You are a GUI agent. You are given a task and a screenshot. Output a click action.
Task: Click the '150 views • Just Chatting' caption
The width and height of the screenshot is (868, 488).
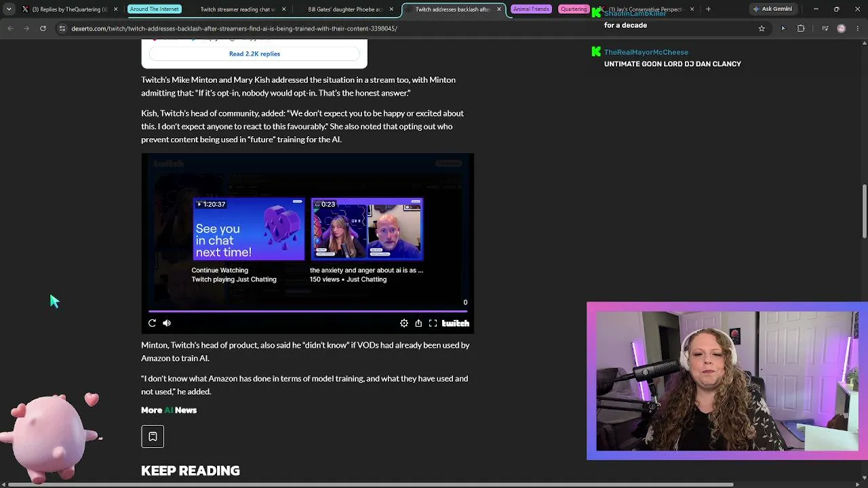pyautogui.click(x=349, y=279)
